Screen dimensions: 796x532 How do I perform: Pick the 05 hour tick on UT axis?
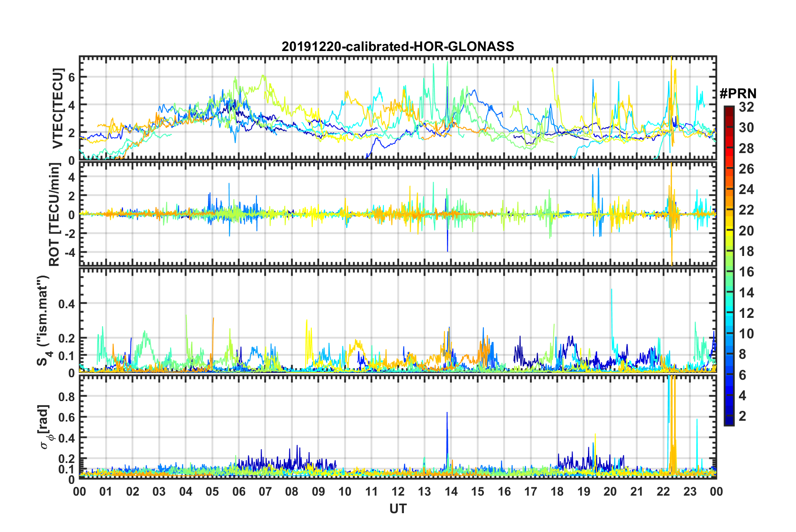coord(212,491)
